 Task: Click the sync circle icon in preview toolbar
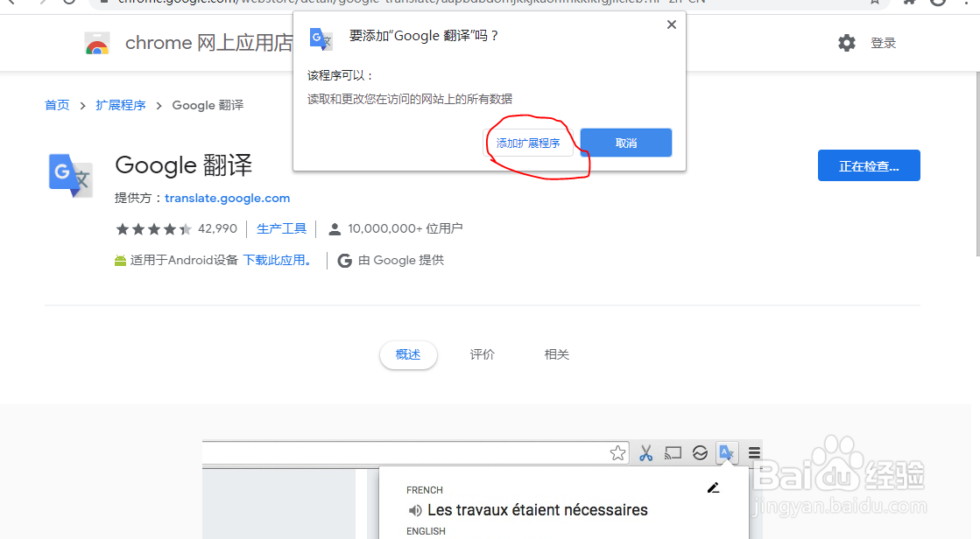700,452
